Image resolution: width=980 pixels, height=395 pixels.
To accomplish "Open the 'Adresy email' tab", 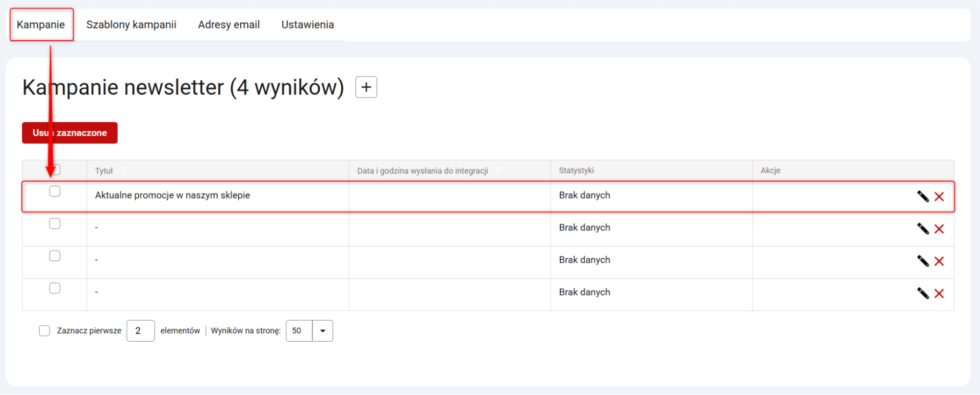I will tap(228, 25).
